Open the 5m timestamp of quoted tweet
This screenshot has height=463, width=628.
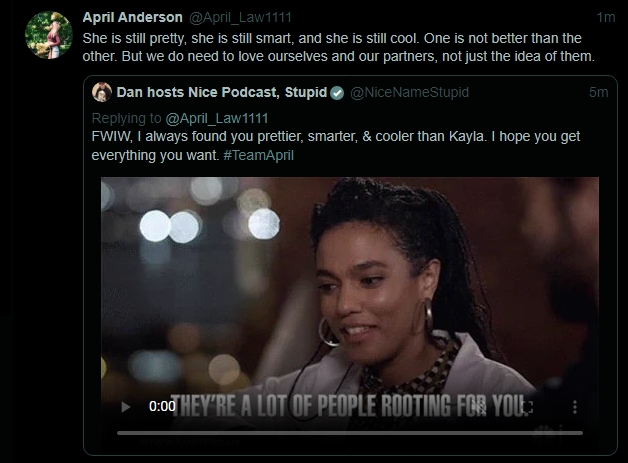tap(598, 92)
